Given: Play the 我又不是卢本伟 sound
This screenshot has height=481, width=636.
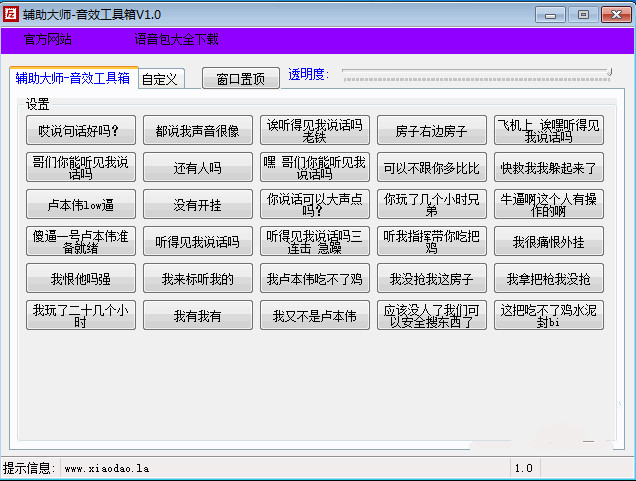Looking at the screenshot, I should click(x=315, y=315).
